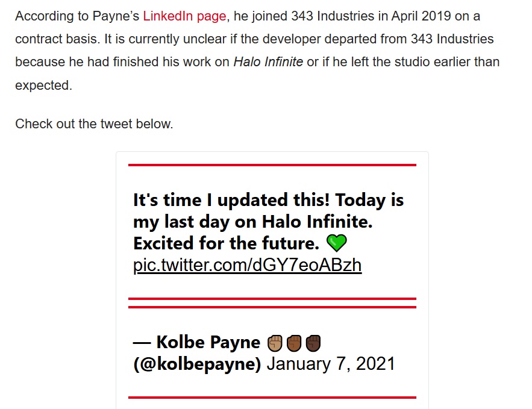This screenshot has width=532, height=409.
Task: Click 'my last day on Halo Infinite.' text
Action: [253, 222]
